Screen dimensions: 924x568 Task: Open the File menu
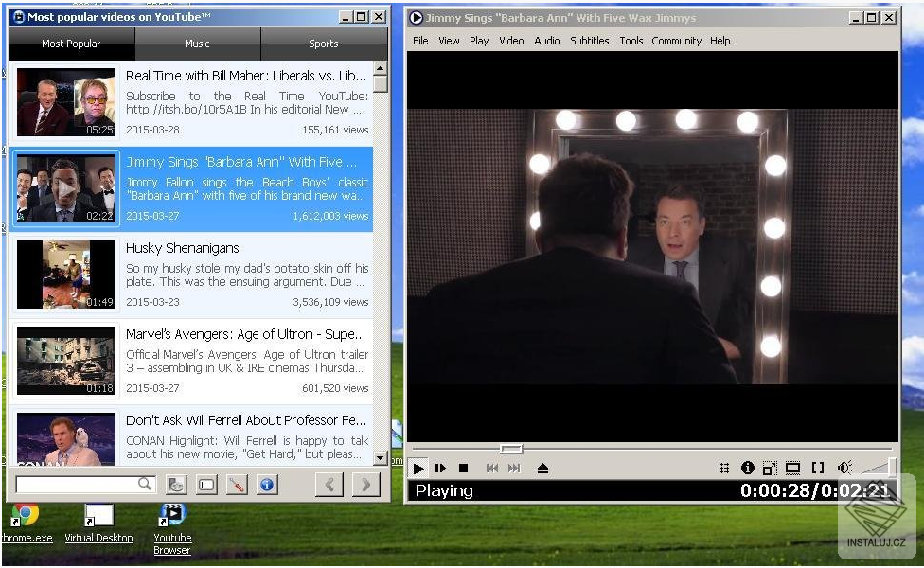[420, 41]
